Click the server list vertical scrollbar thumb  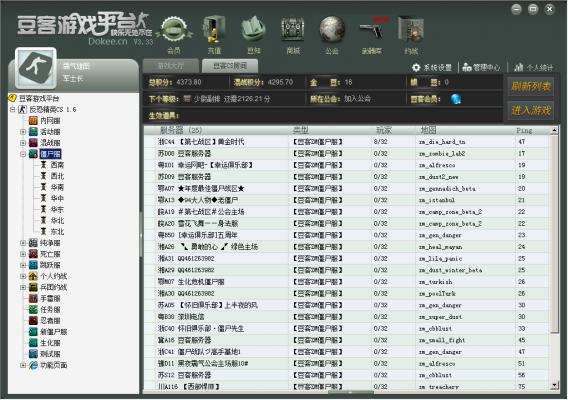[x=554, y=234]
